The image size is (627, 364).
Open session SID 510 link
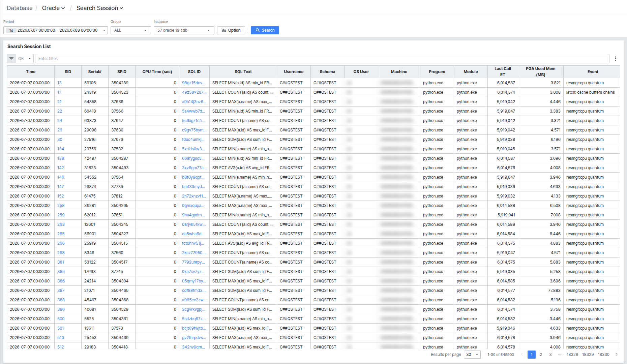61,338
